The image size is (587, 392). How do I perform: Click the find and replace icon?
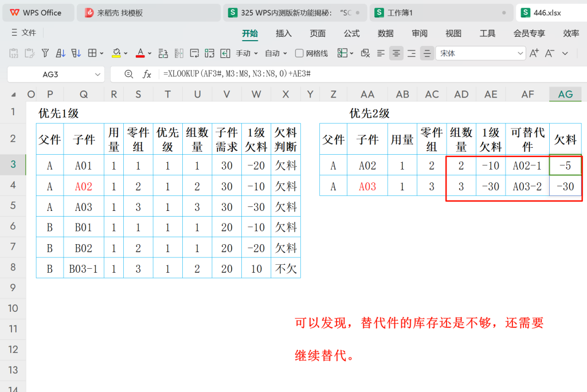coord(365,53)
